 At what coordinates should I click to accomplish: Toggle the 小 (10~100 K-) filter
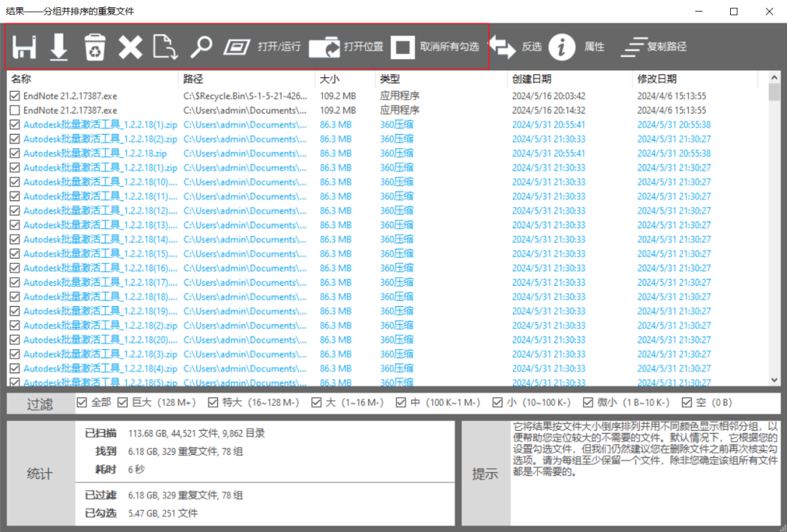pyautogui.click(x=498, y=402)
